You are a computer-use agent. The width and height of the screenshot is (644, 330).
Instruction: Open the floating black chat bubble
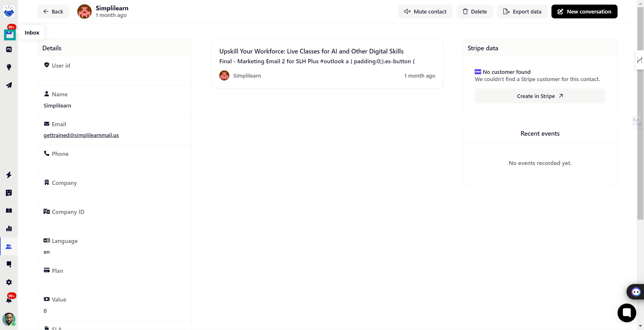[627, 313]
